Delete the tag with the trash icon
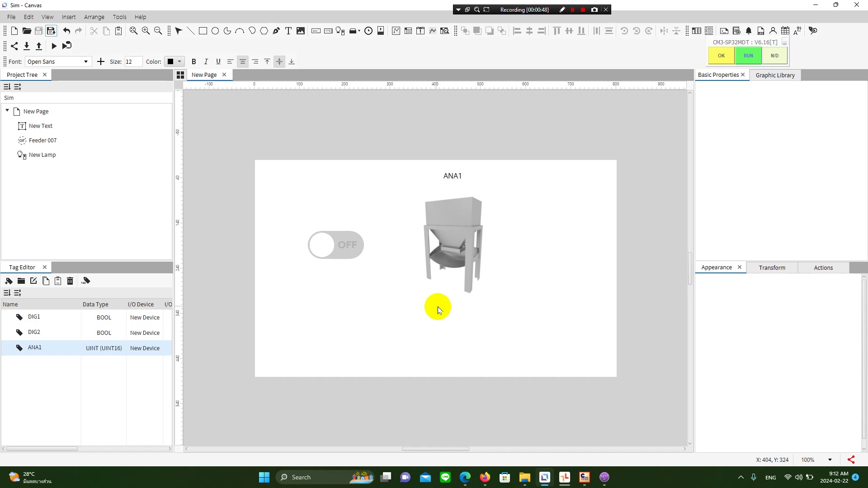868x488 pixels. 70,281
